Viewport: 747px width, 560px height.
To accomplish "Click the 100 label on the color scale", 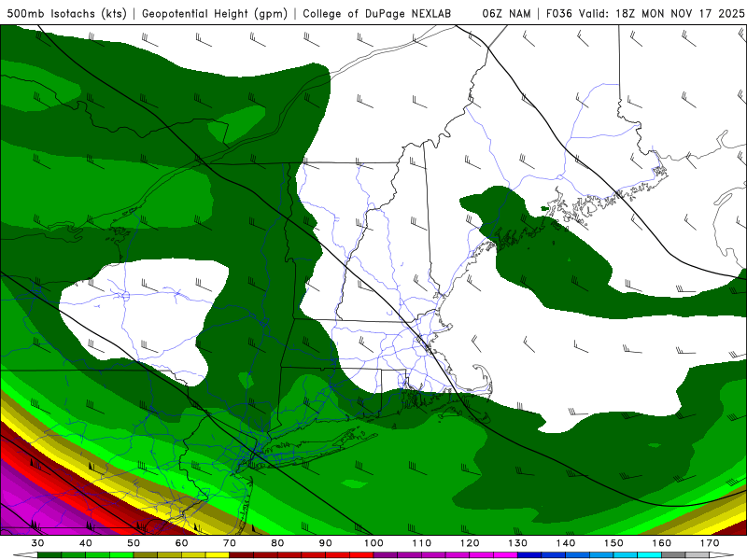I will [x=373, y=543].
